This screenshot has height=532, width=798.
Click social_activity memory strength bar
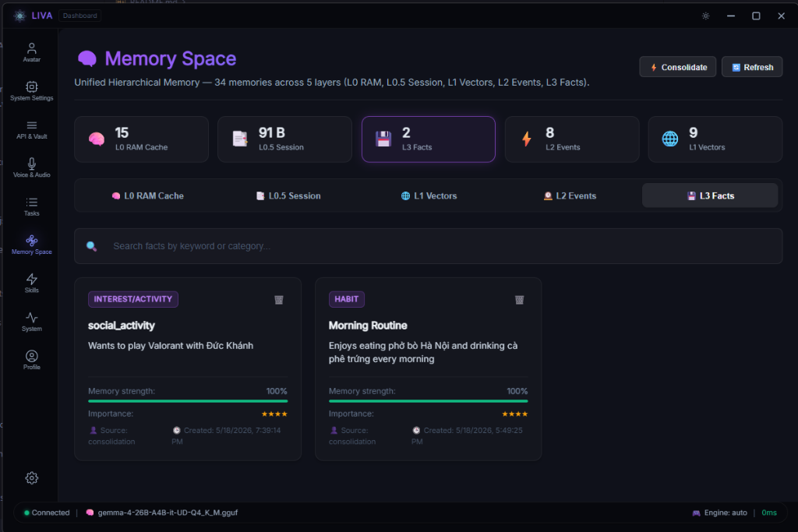tap(188, 401)
